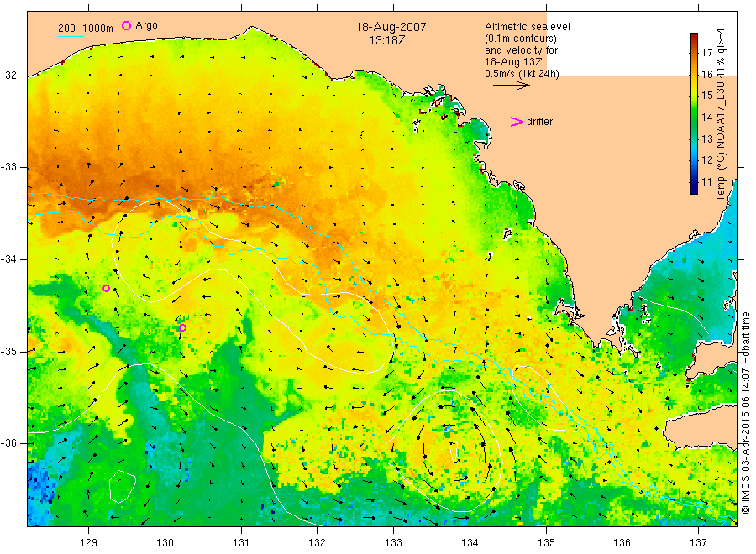Click the Argo legend circle marker
Screen dimensions: 756x554
[x=126, y=26]
